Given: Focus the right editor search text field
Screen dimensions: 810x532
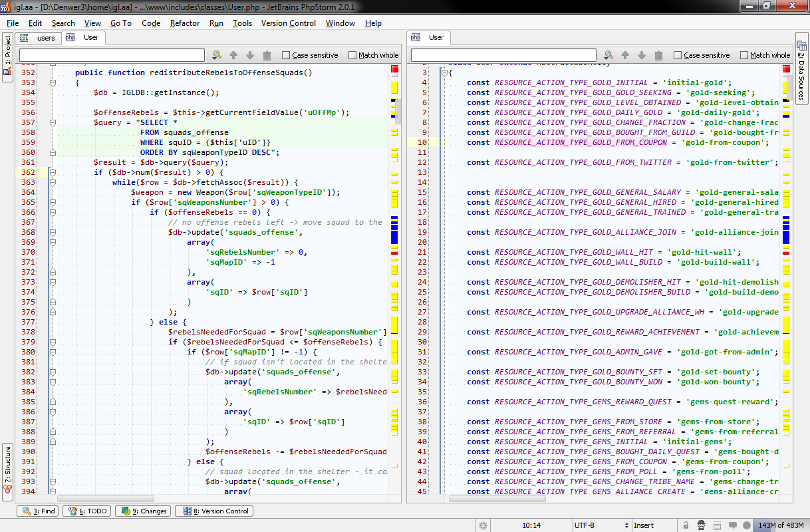Looking at the screenshot, I should click(x=503, y=55).
